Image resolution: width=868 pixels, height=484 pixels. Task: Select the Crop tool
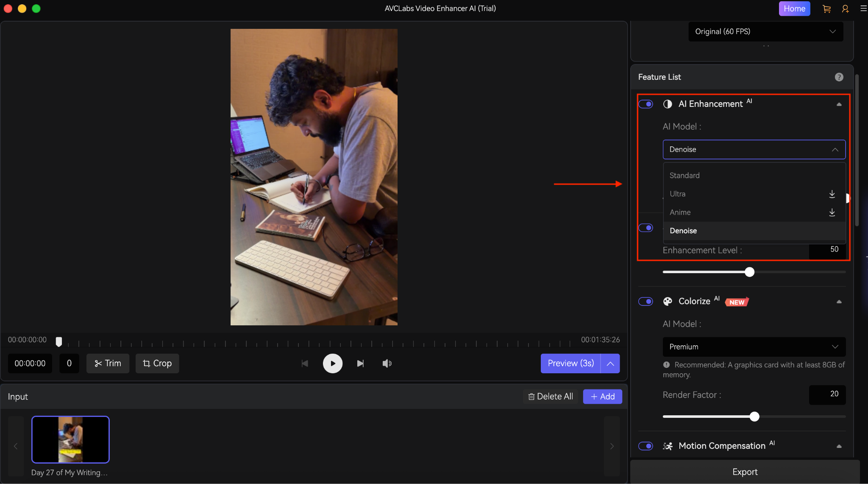pos(157,363)
